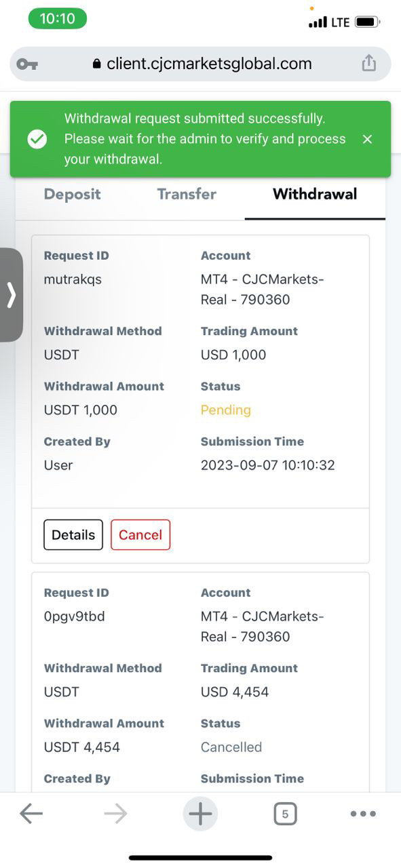This screenshot has width=401, height=868.
Task: Switch to the Deposit tab
Action: pos(72,194)
